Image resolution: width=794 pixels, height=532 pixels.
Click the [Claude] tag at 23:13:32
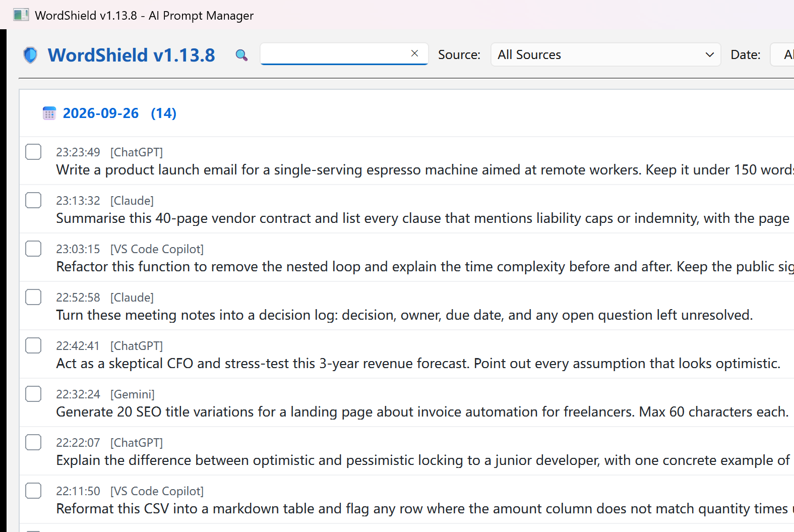click(x=132, y=201)
